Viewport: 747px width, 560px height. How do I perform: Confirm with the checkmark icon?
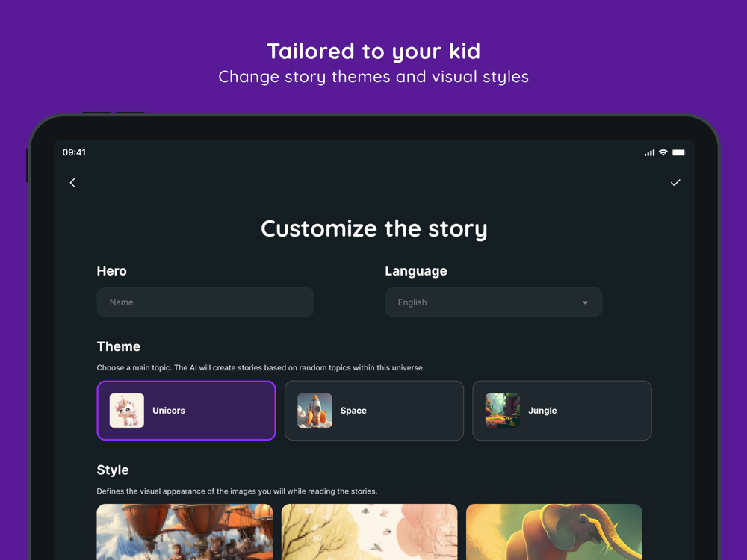coord(675,183)
